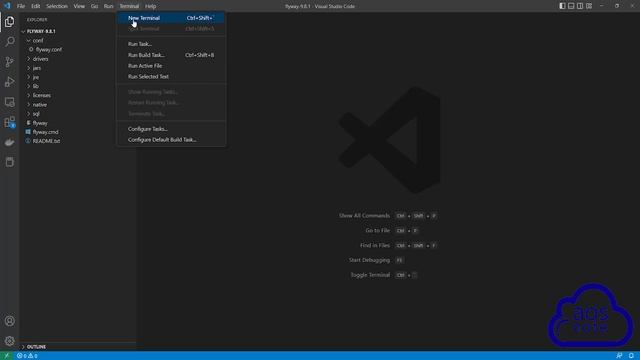
Task: Open the Run menu
Action: click(x=108, y=6)
